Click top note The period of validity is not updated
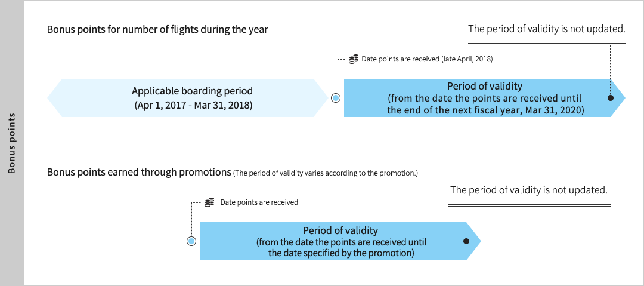 tap(547, 29)
